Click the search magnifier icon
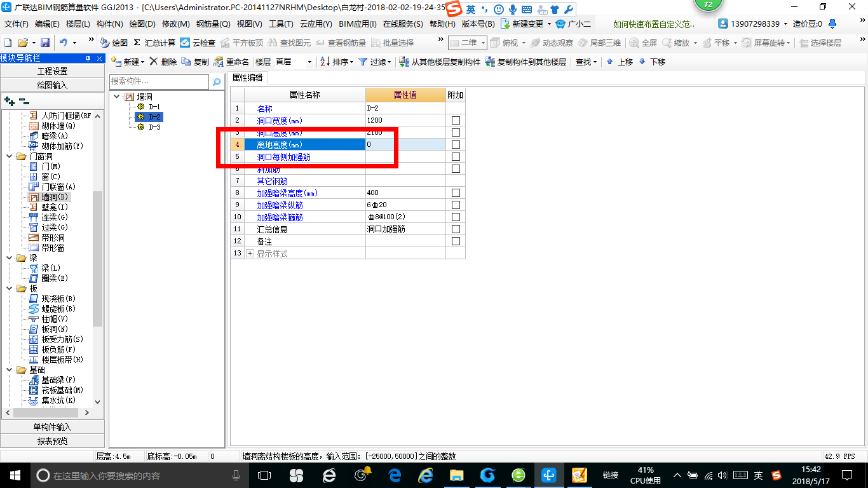 click(217, 82)
